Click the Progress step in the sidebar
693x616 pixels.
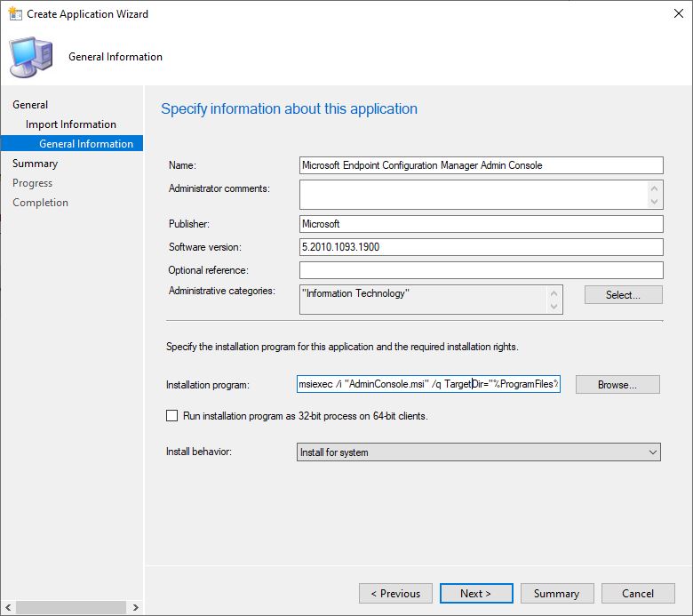pos(32,182)
